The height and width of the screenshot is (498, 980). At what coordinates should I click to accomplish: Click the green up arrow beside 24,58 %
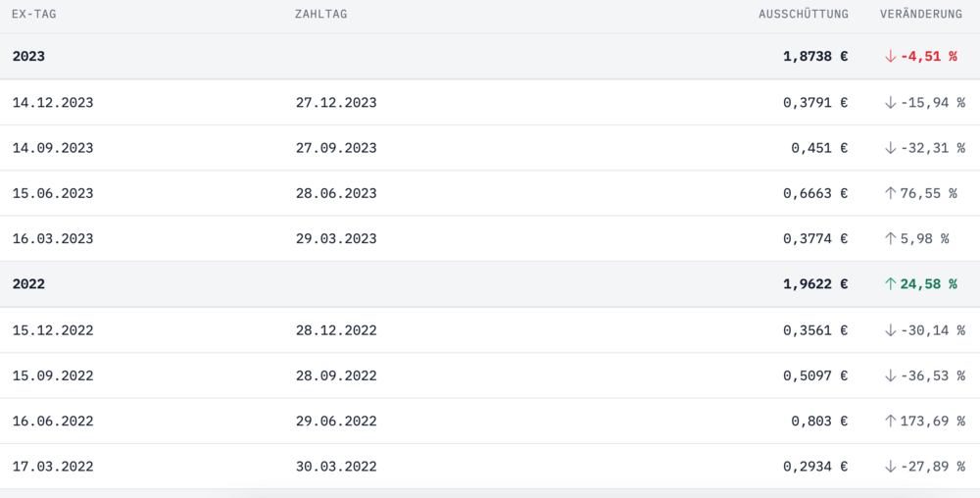(x=890, y=284)
